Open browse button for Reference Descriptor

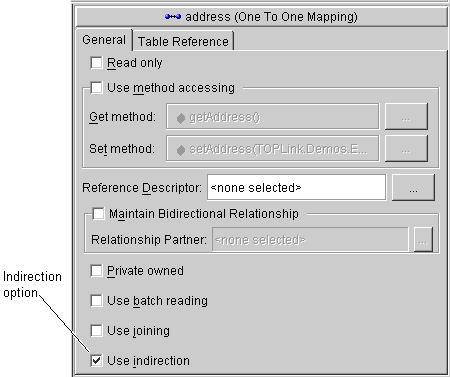click(x=413, y=188)
